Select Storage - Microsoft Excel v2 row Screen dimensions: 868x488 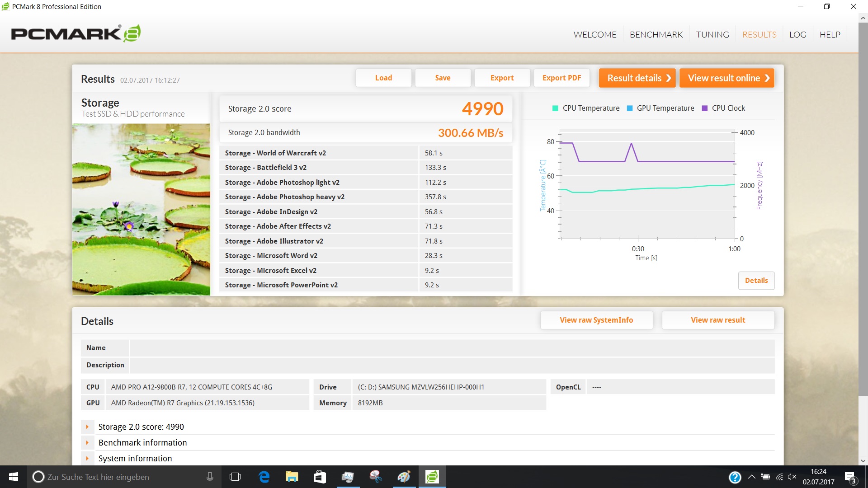coord(366,270)
